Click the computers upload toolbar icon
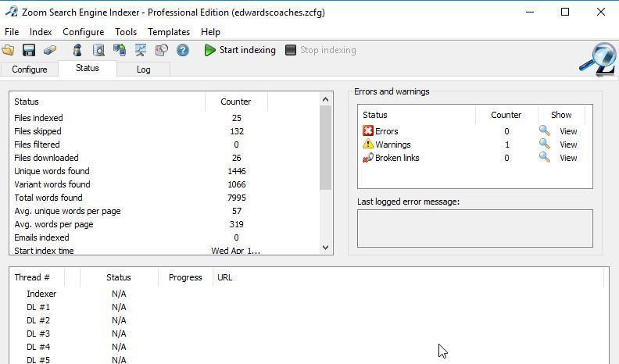The width and height of the screenshot is (619, 364). (x=120, y=50)
